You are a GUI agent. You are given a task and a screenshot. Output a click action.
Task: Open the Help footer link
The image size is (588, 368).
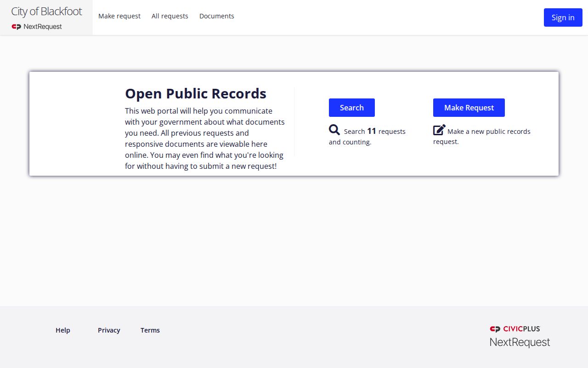point(63,330)
